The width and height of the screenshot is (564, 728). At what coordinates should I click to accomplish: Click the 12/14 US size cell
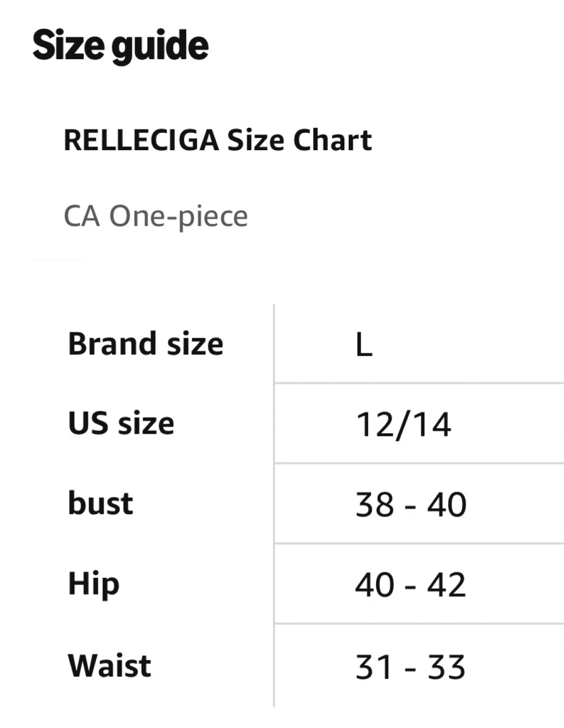pyautogui.click(x=403, y=425)
